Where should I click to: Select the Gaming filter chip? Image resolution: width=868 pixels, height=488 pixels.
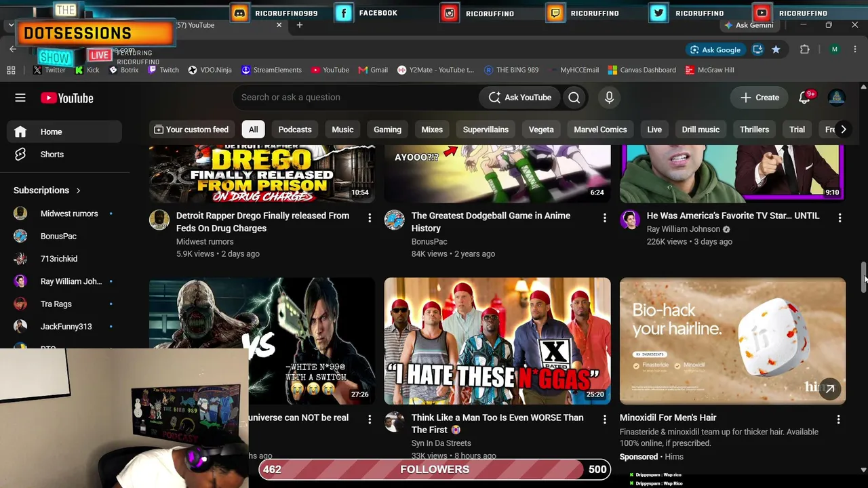388,129
